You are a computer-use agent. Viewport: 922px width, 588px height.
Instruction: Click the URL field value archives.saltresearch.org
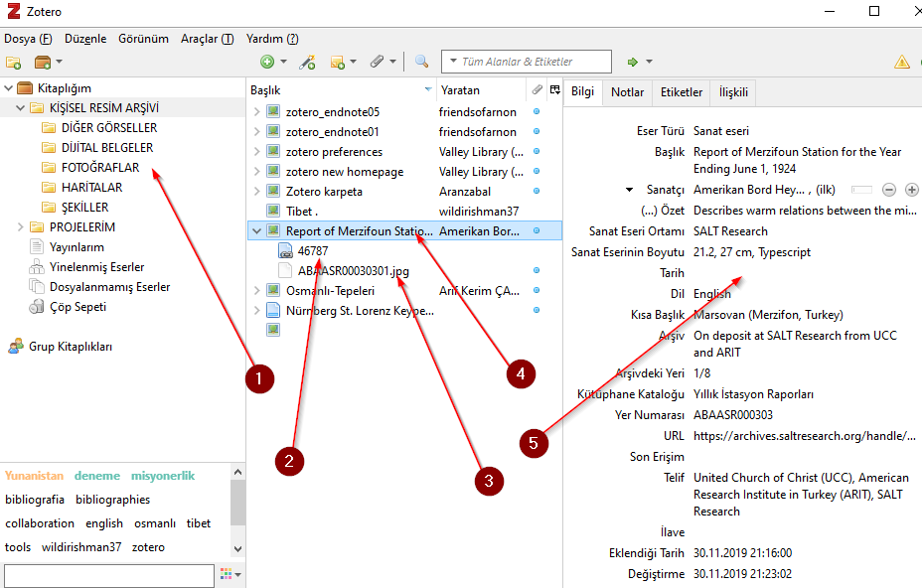point(805,436)
